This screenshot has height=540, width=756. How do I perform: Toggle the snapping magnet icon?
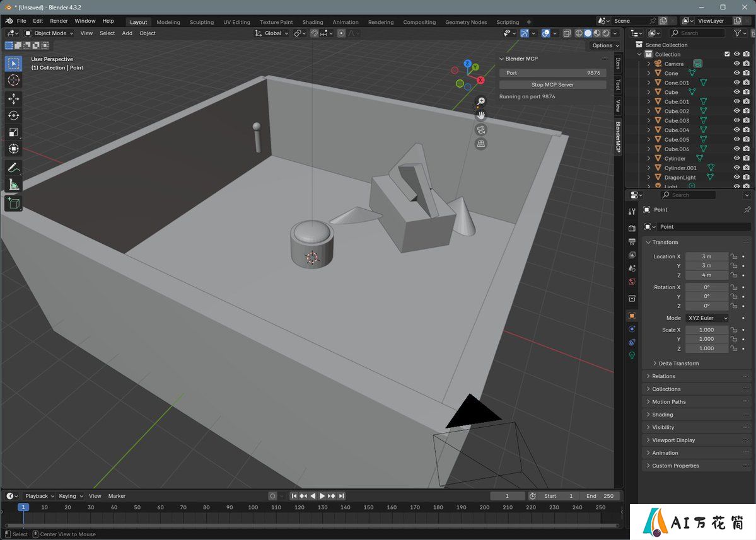(314, 33)
